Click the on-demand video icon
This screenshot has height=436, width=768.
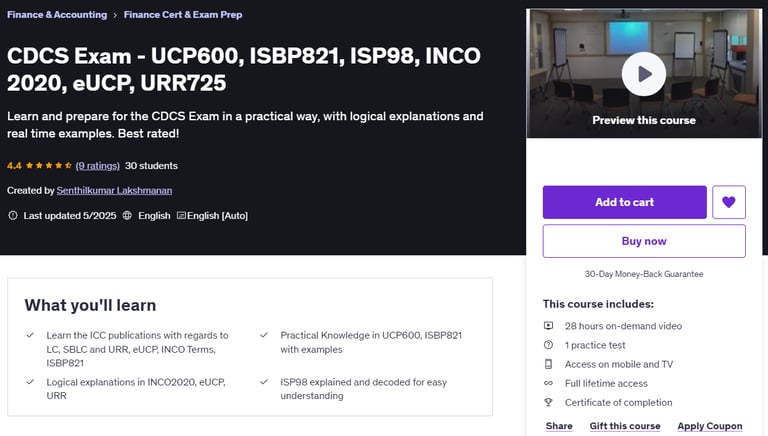pos(549,326)
